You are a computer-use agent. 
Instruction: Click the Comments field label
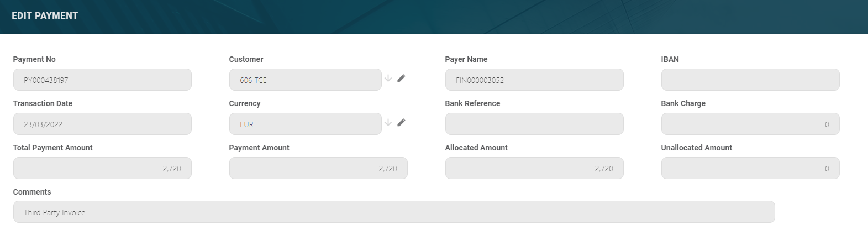(32, 192)
